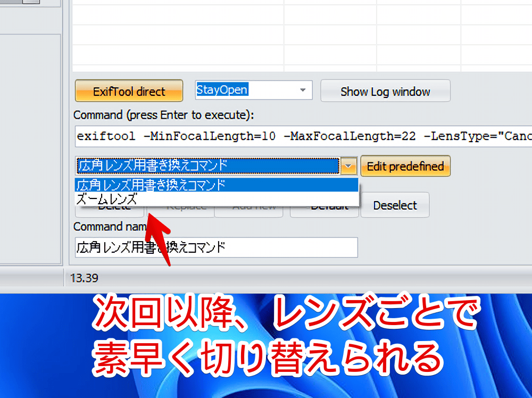532x398 pixels.
Task: Collapse the predefined command combo box arrow
Action: (349, 165)
